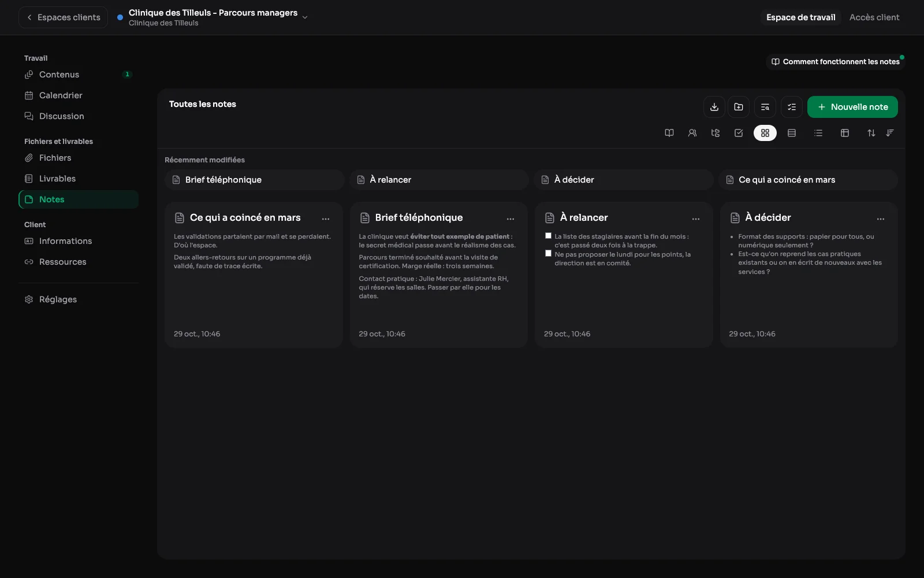Switch to Accès client tab
This screenshot has height=578, width=924.
pyautogui.click(x=874, y=17)
